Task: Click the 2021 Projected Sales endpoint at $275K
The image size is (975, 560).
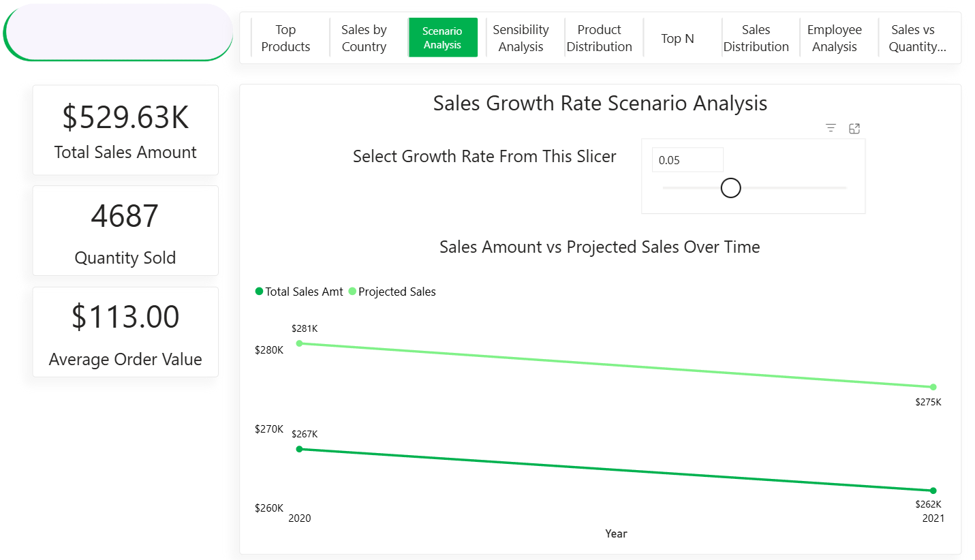Action: [x=932, y=386]
